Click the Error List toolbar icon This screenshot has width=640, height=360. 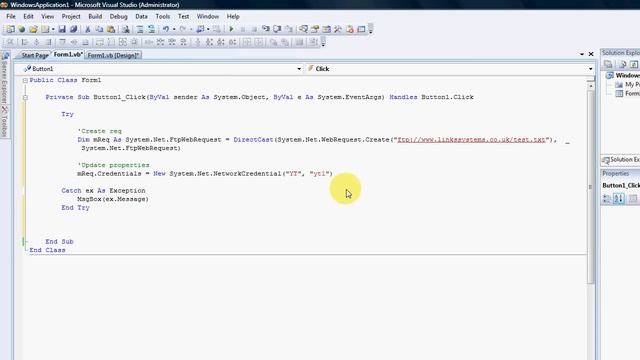pyautogui.click(x=350, y=29)
